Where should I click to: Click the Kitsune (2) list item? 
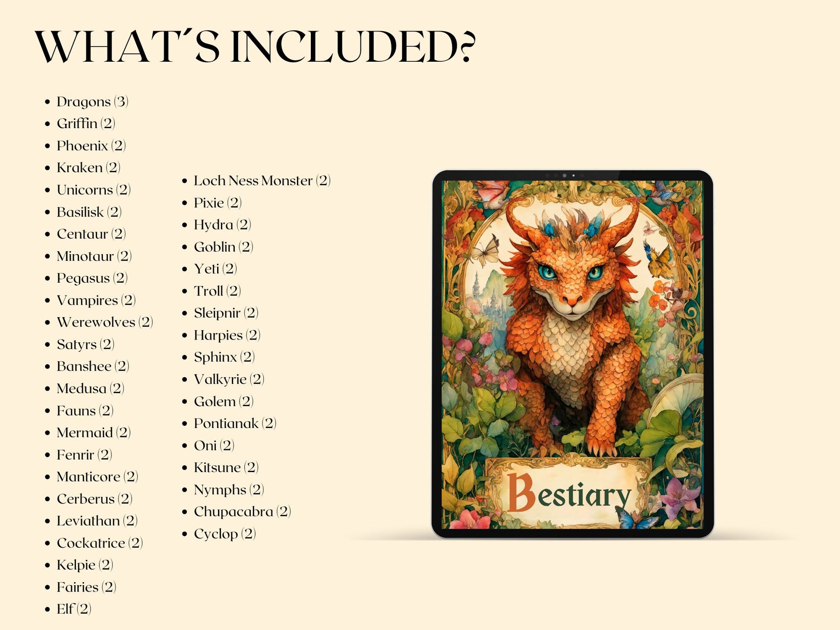[226, 468]
